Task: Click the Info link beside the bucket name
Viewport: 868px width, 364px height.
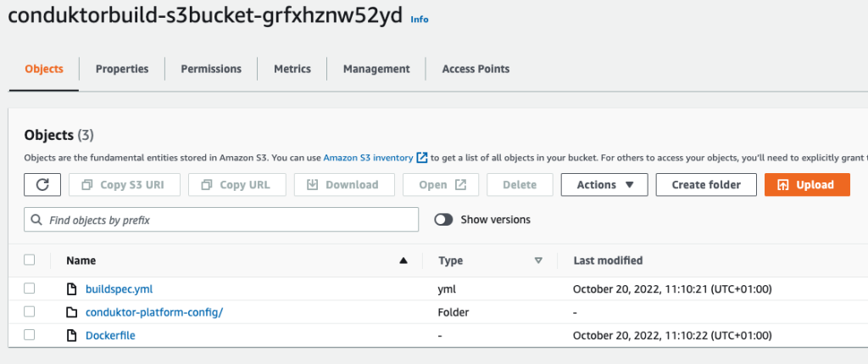Action: point(420,19)
